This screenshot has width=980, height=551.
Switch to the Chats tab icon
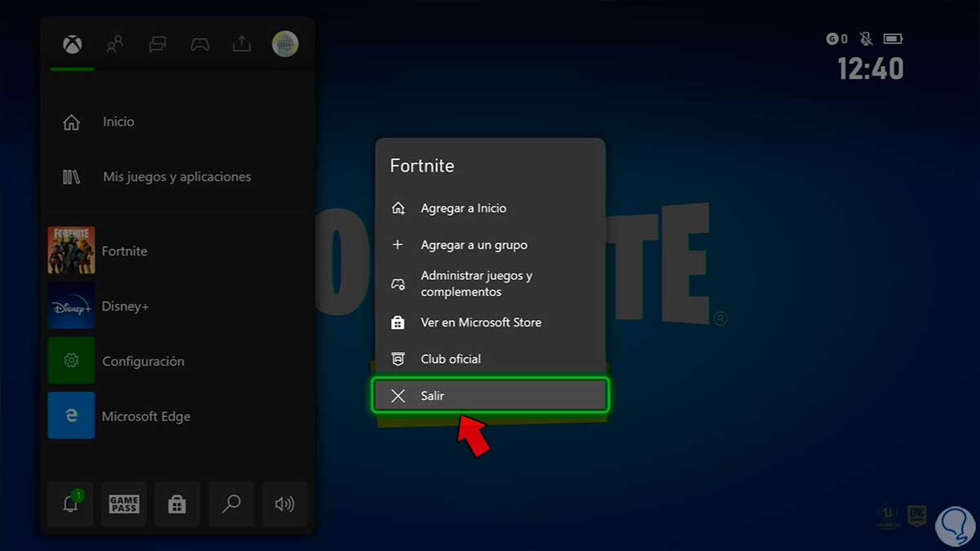158,44
